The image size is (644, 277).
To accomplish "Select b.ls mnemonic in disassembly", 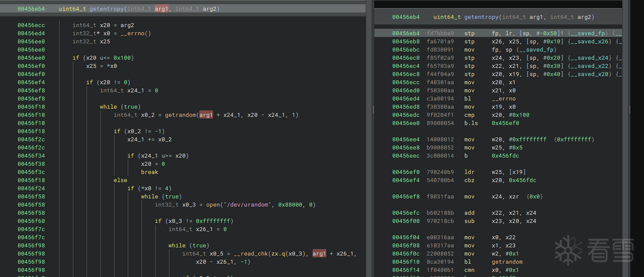I will tap(471, 123).
